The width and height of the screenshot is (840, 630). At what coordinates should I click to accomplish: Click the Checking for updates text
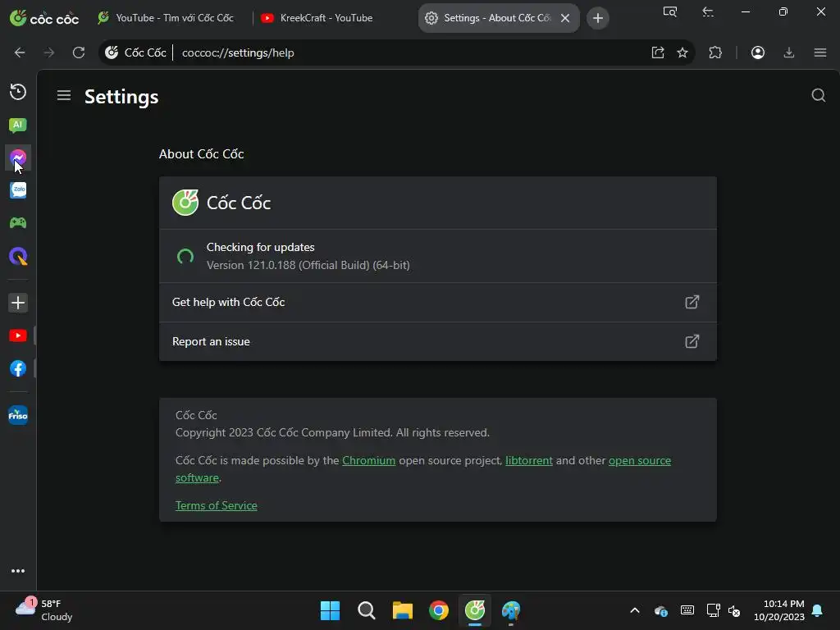pos(260,248)
